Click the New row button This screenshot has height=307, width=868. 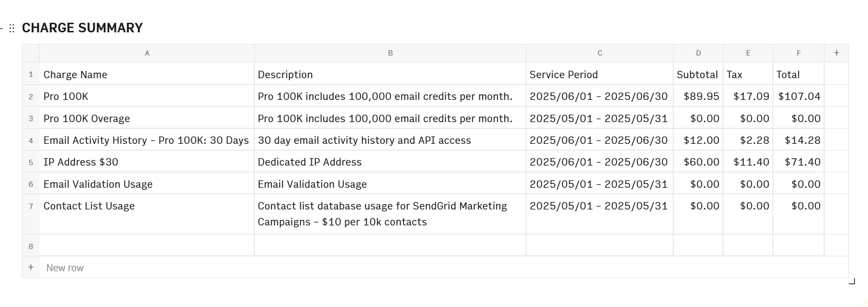coord(64,267)
